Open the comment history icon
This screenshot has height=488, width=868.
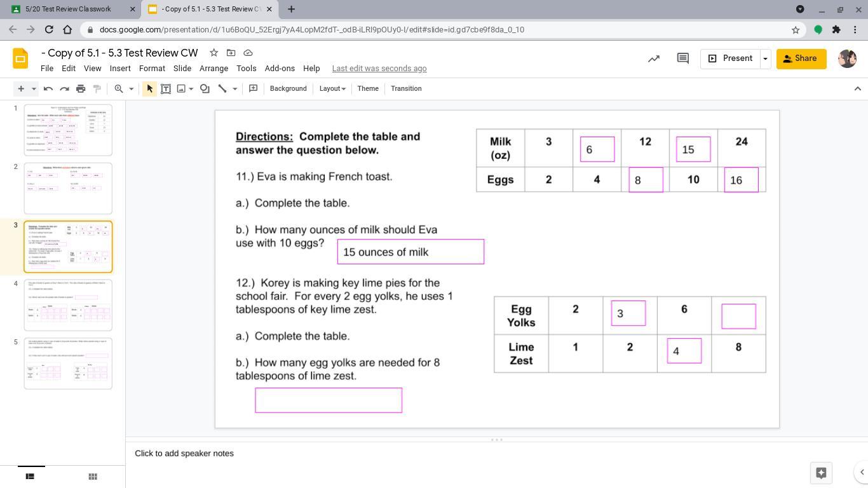pos(683,58)
